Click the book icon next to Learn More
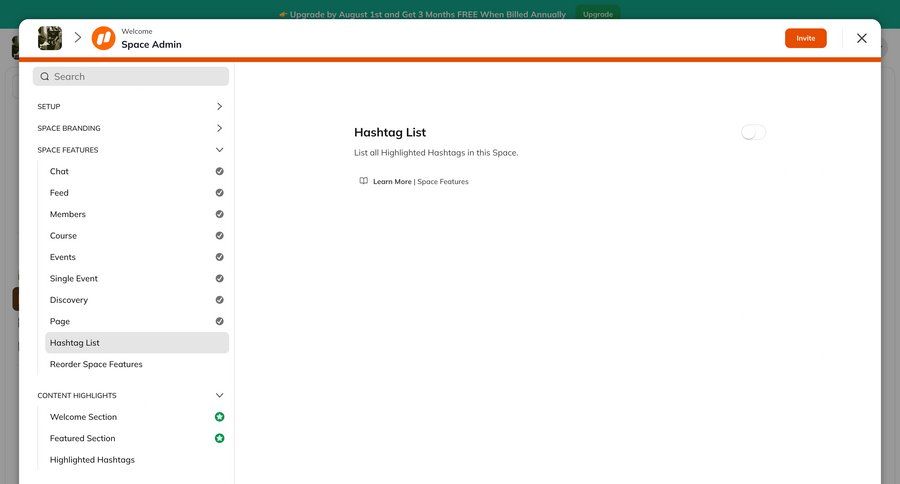Viewport: 900px width, 484px height. point(364,181)
